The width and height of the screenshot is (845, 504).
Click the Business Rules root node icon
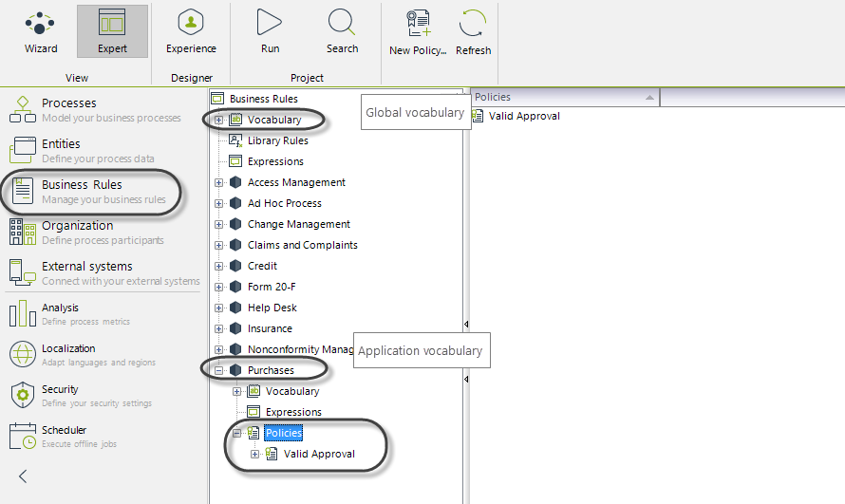tap(217, 99)
